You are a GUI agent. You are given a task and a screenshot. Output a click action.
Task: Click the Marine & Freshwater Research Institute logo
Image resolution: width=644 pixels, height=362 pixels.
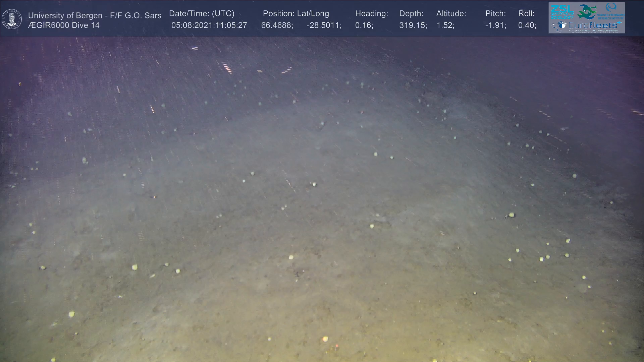[x=611, y=11]
